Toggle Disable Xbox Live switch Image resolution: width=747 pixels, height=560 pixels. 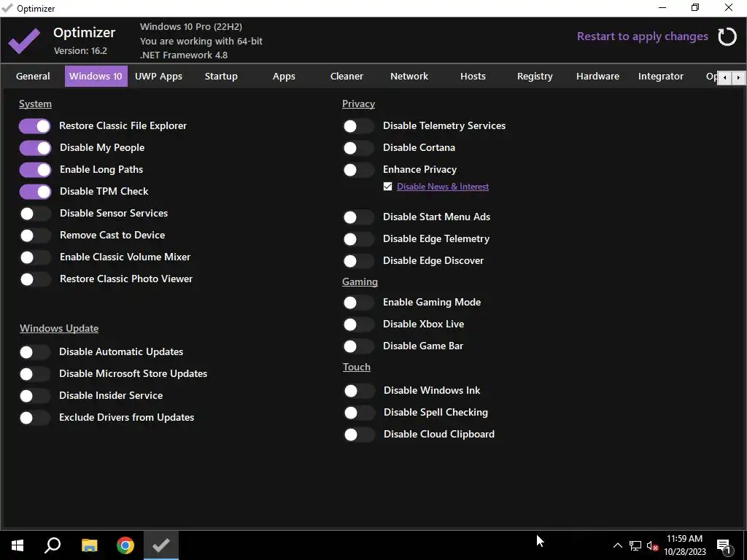click(358, 324)
